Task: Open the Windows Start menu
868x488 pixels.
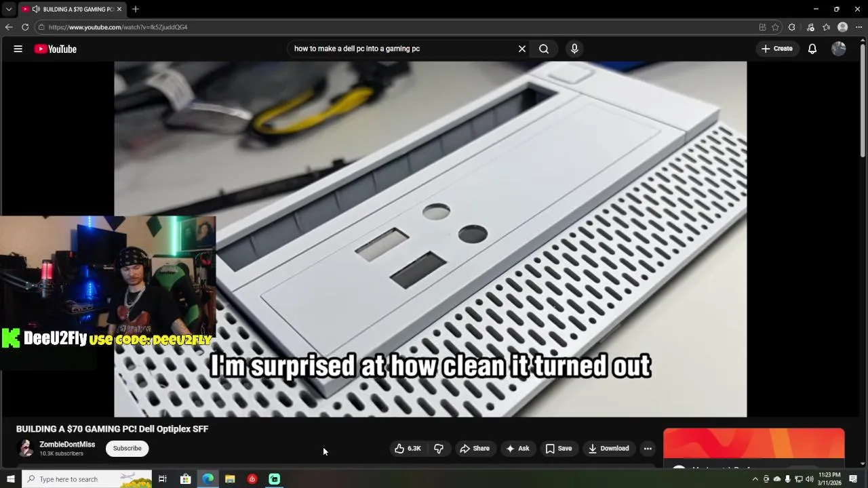Action: point(10,479)
